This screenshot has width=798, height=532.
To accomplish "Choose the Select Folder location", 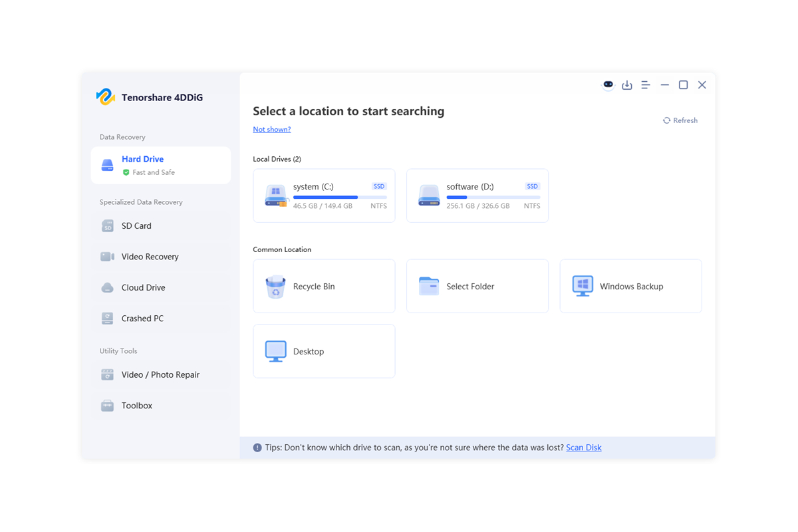I will pos(477,286).
